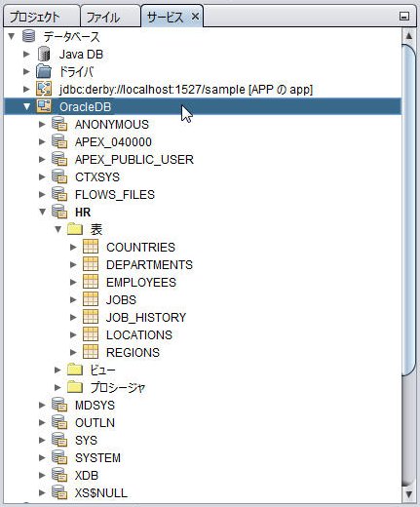Expand the プロシージャ folder arrow

pyautogui.click(x=58, y=387)
